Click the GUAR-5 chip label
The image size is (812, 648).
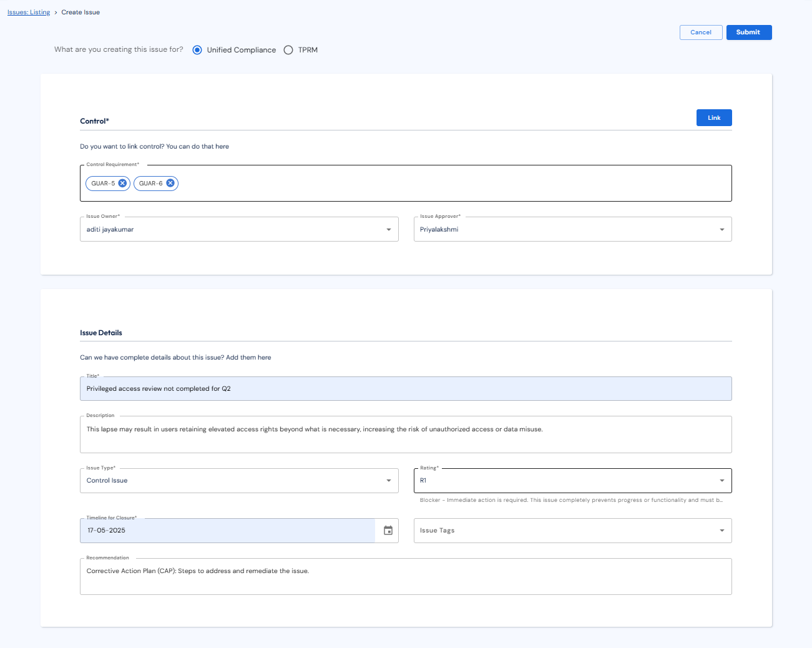103,184
